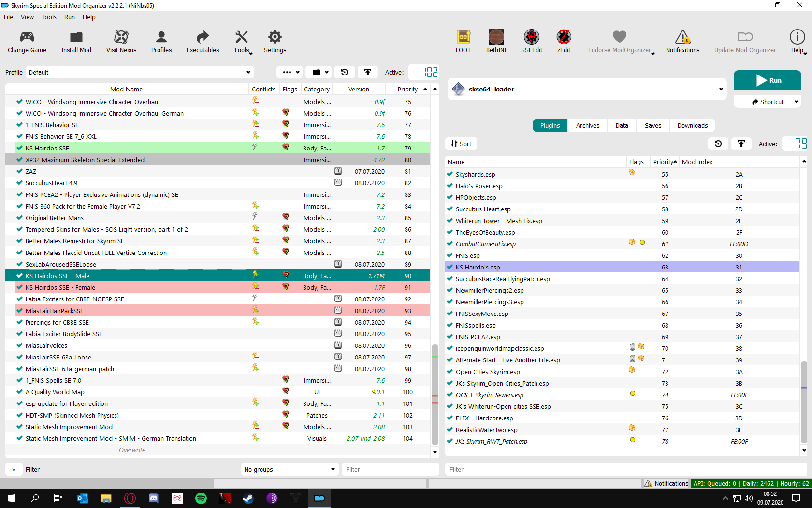Open Spotify from the taskbar
The width and height of the screenshot is (812, 508).
201,498
